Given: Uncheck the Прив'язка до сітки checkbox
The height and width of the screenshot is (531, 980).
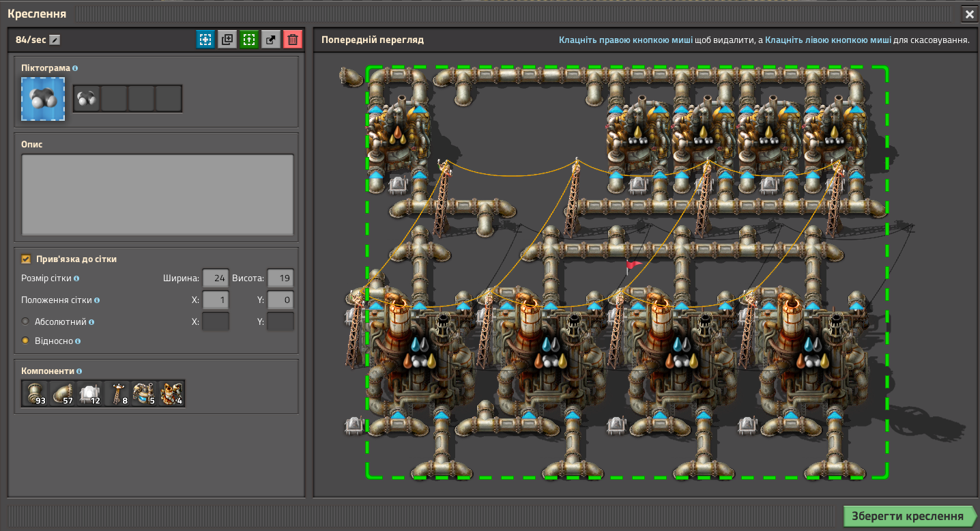Looking at the screenshot, I should pyautogui.click(x=27, y=259).
